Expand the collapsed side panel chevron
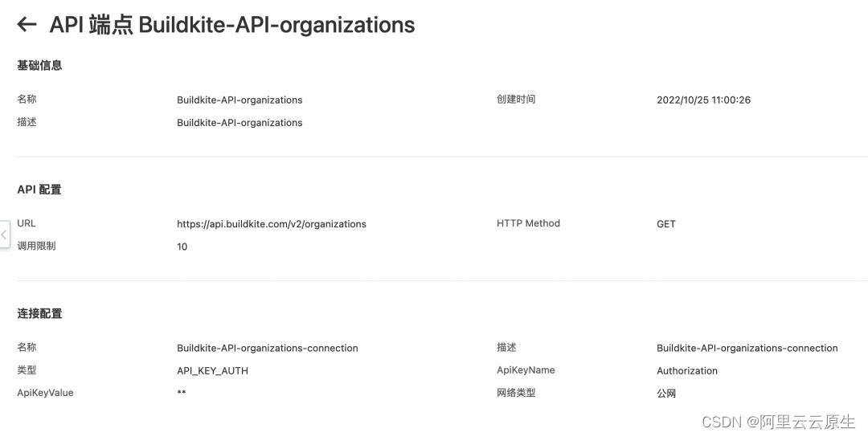This screenshot has height=437, width=868. [x=5, y=235]
